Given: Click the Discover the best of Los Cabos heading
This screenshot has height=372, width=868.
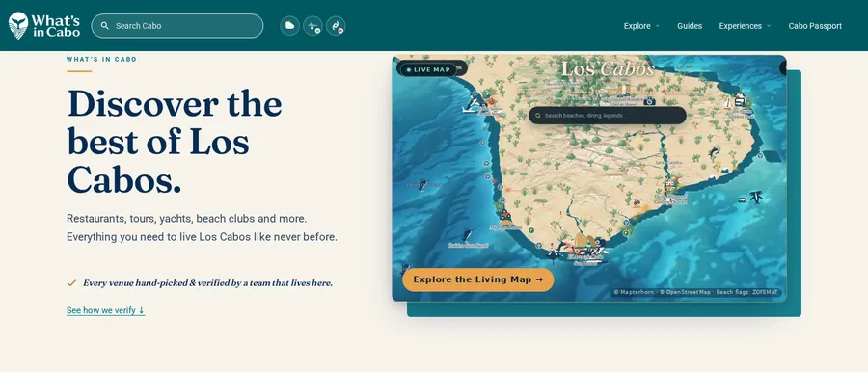Looking at the screenshot, I should (175, 141).
